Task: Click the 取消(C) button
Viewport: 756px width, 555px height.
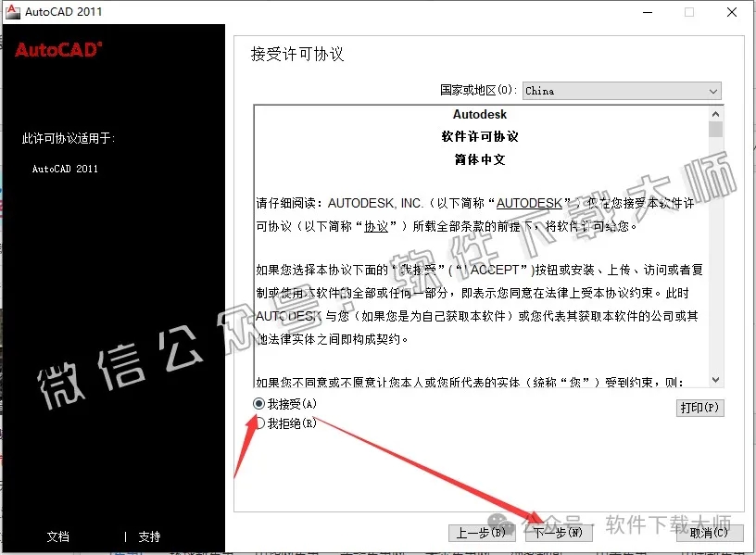Action: pos(707,533)
